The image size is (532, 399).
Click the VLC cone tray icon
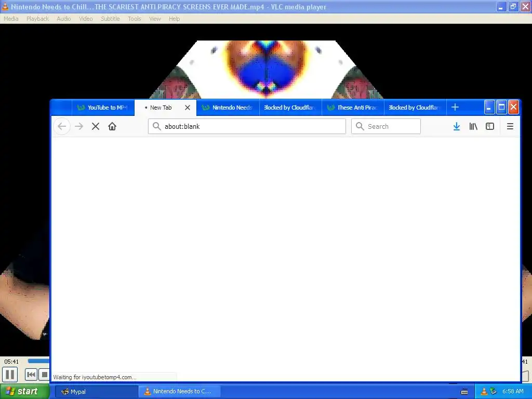tap(484, 392)
